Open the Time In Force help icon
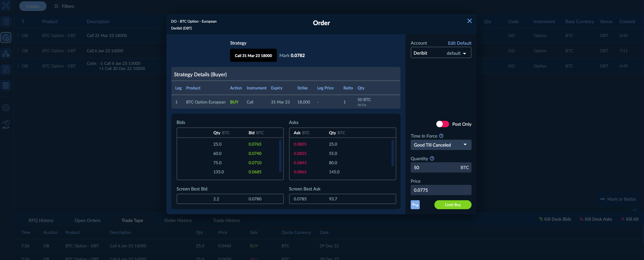Screen dimensions: 644x260 pyautogui.click(x=441, y=136)
